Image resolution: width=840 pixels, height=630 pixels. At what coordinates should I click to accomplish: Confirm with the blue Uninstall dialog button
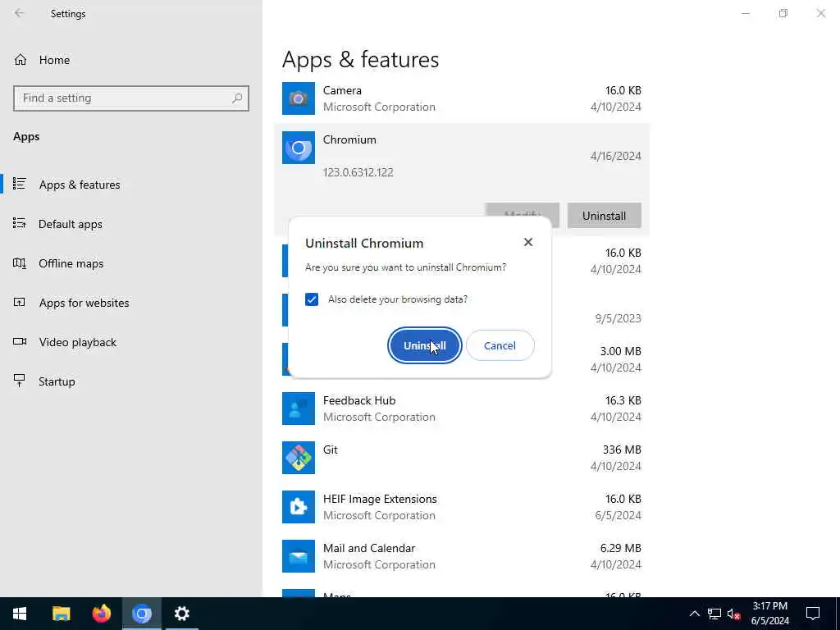[424, 345]
